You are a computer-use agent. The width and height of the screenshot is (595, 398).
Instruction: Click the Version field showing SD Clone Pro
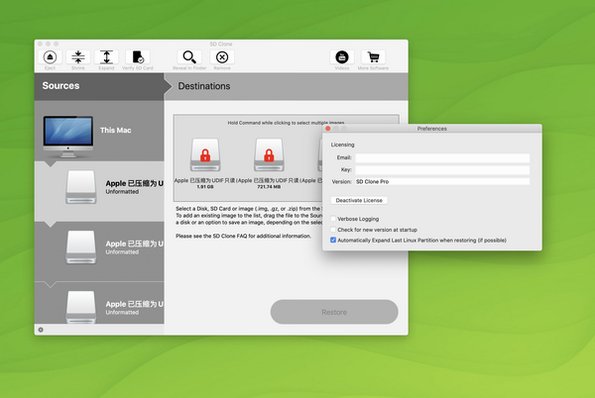[442, 182]
